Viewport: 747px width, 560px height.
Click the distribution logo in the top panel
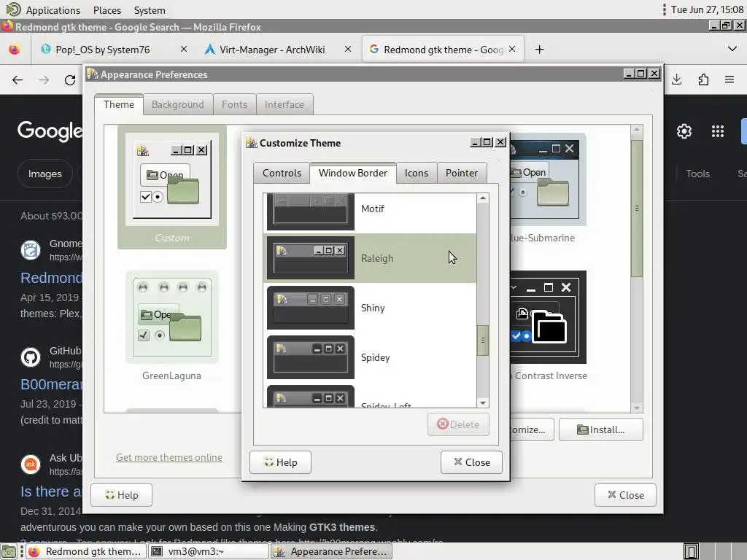coord(13,9)
